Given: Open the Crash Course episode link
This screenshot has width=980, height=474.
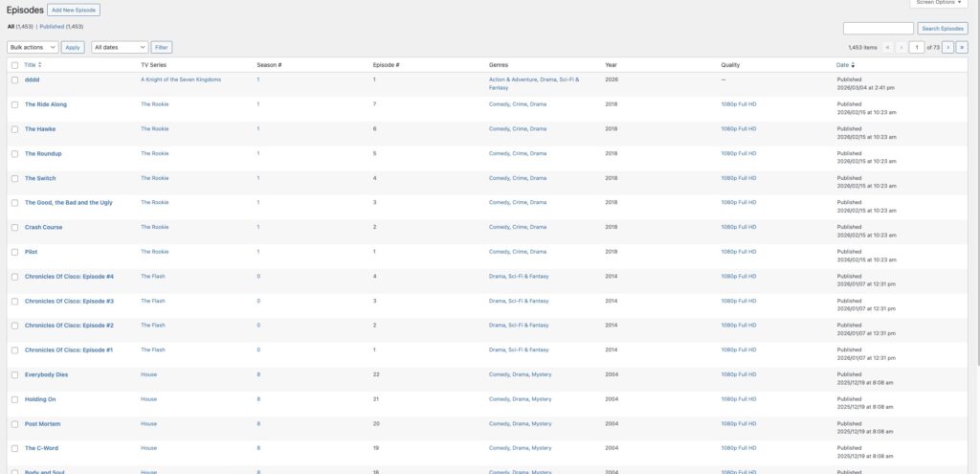Looking at the screenshot, I should [43, 227].
